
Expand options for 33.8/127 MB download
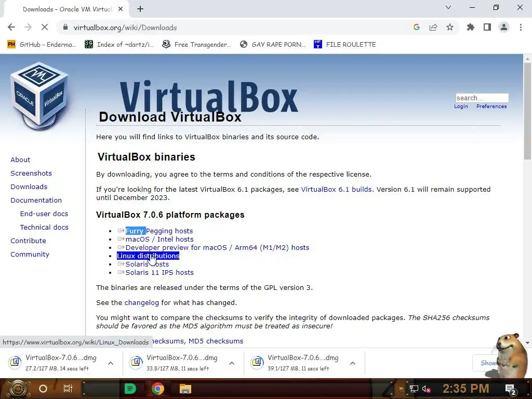pos(232,363)
